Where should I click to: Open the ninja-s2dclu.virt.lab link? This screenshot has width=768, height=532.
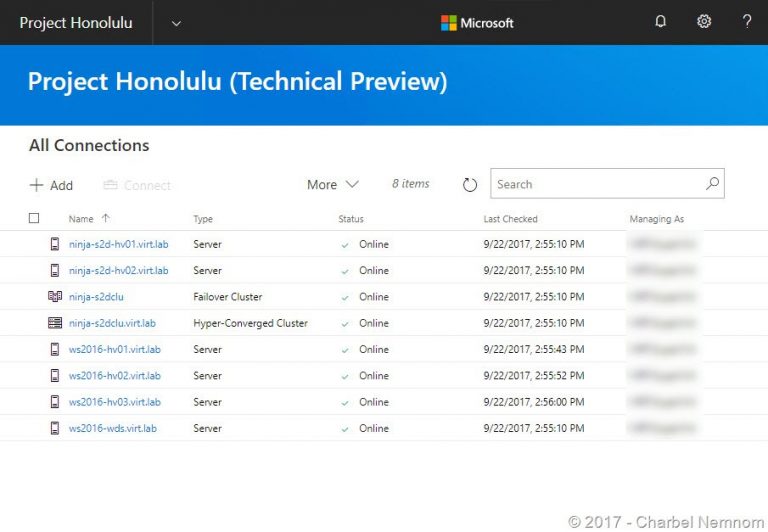[x=112, y=323]
